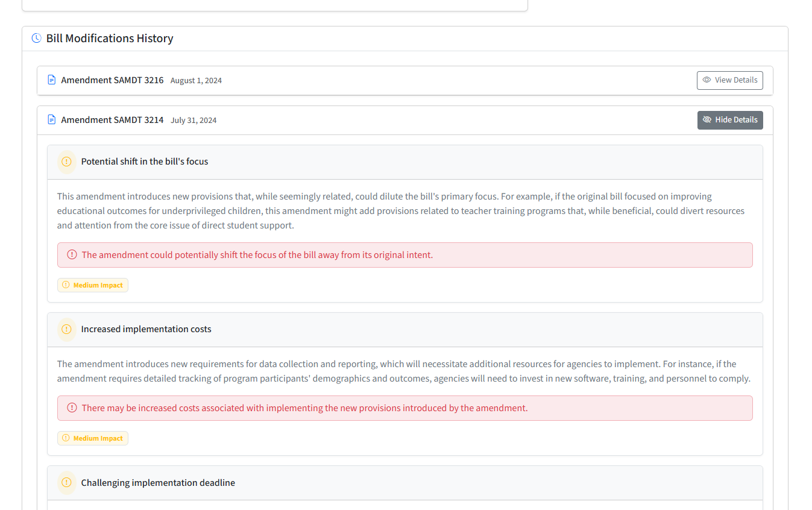This screenshot has width=812, height=510.
Task: Click Medium Impact badge under Potential shift card
Action: pos(93,285)
